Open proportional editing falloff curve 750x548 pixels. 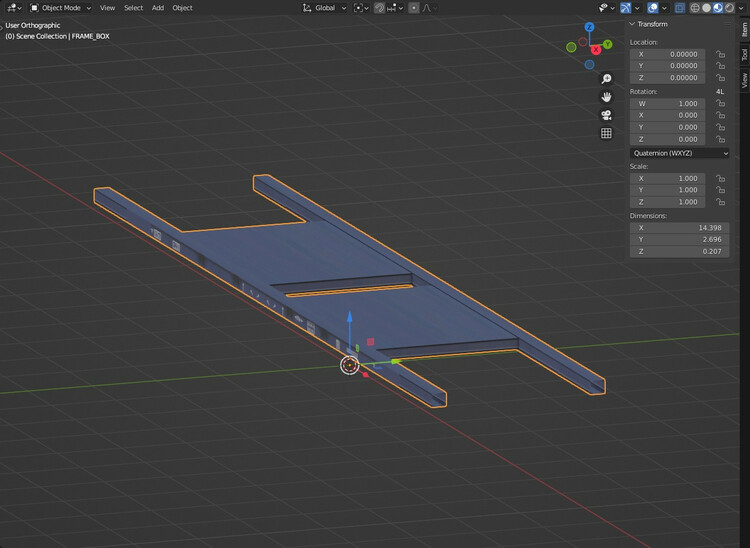point(429,8)
